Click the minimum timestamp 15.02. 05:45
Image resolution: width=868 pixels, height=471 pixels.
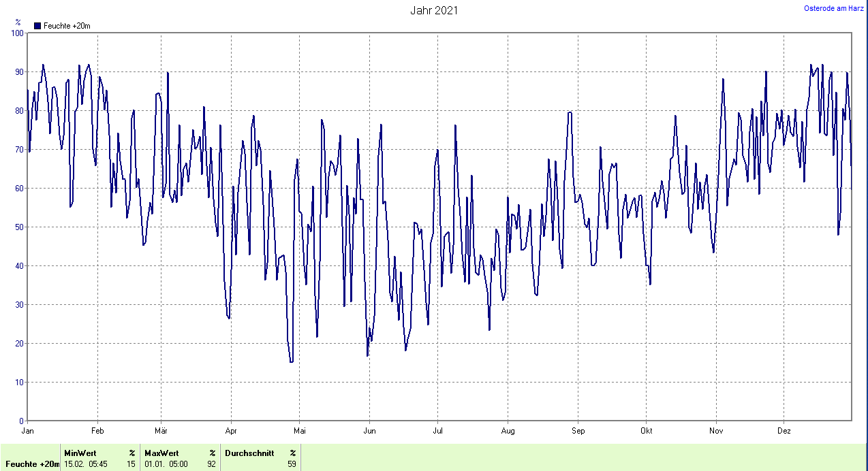coord(86,464)
